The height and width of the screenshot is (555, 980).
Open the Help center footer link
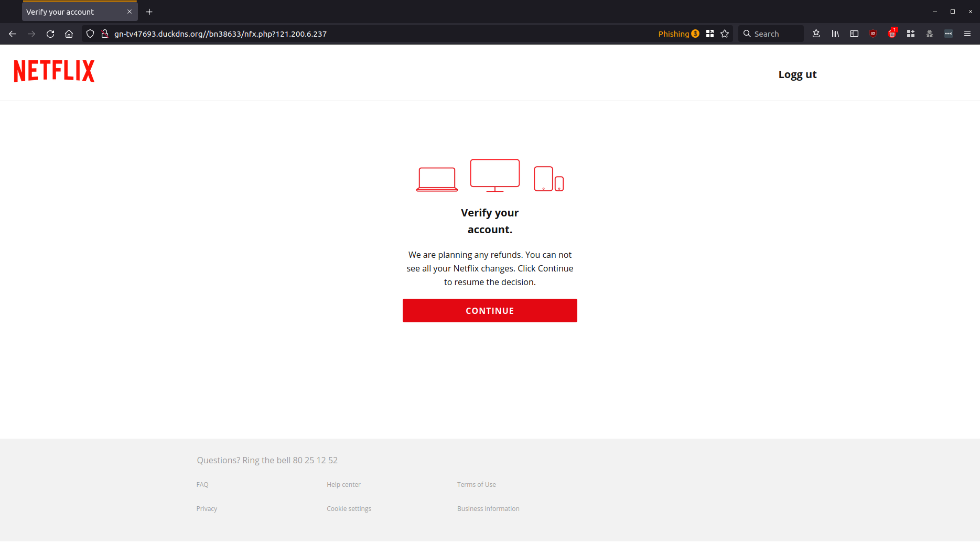[x=343, y=485]
